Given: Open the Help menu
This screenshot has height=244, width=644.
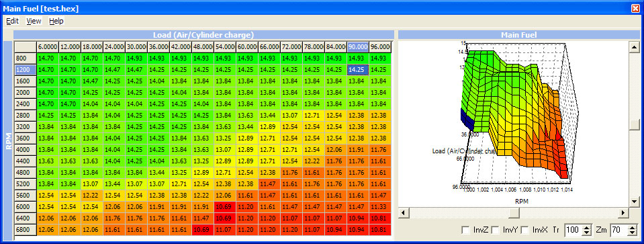Looking at the screenshot, I should click(x=56, y=21).
